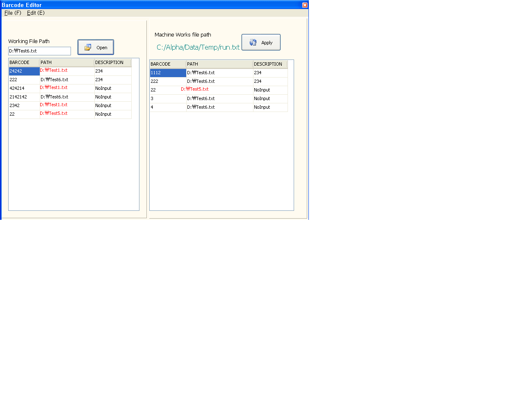Click red D:\Test5.txt path in right table

tap(195, 89)
